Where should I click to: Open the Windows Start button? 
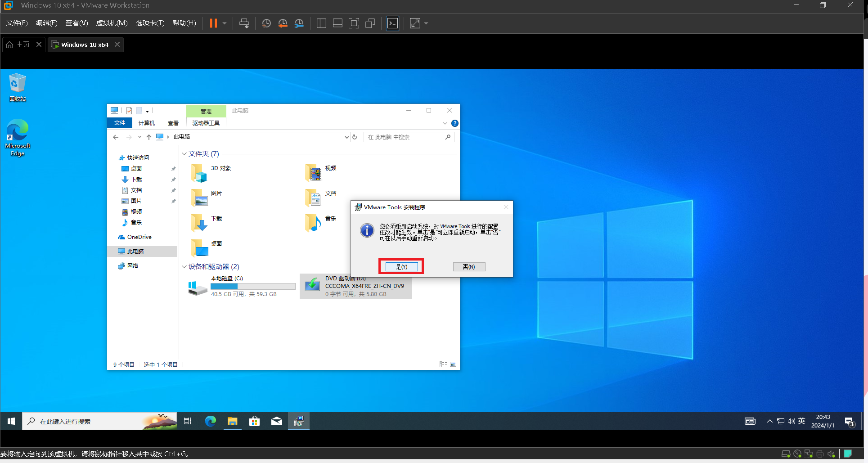(x=11, y=421)
